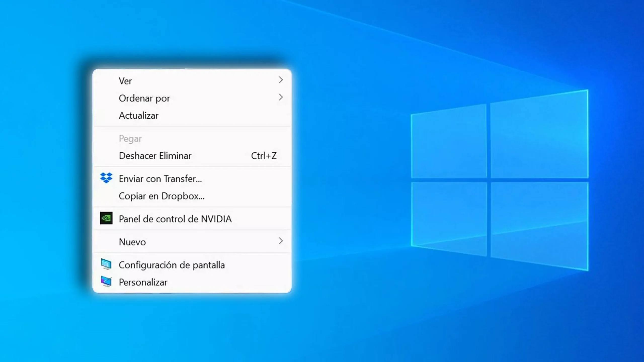Expand the Ordenar por submenu arrow
This screenshot has height=362, width=644.
click(x=281, y=98)
